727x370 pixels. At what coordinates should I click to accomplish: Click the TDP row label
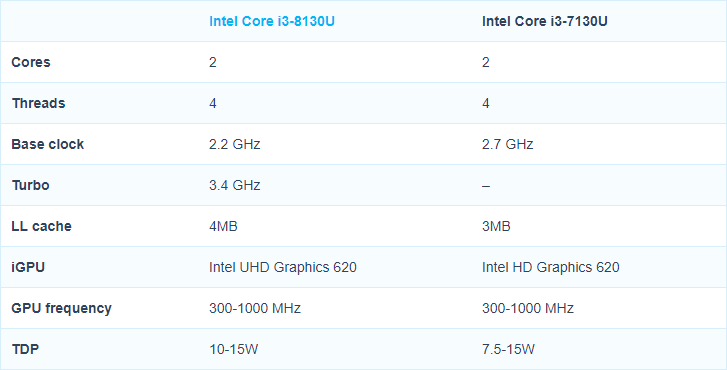click(x=26, y=349)
